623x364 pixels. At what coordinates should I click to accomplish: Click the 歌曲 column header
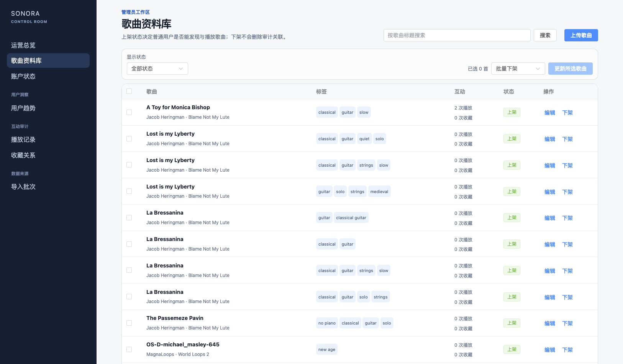(152, 92)
